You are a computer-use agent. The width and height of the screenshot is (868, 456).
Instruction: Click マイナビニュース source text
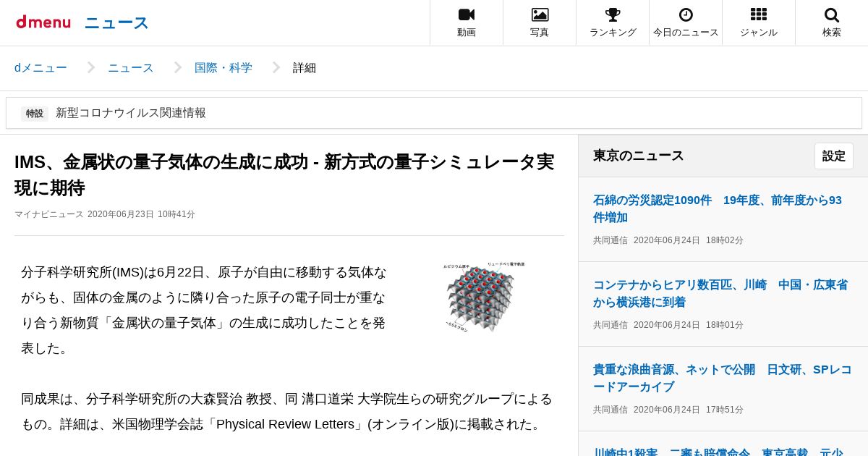coord(49,214)
